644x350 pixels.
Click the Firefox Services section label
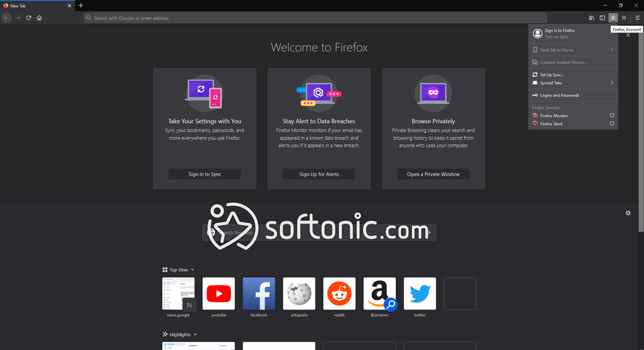(x=546, y=107)
